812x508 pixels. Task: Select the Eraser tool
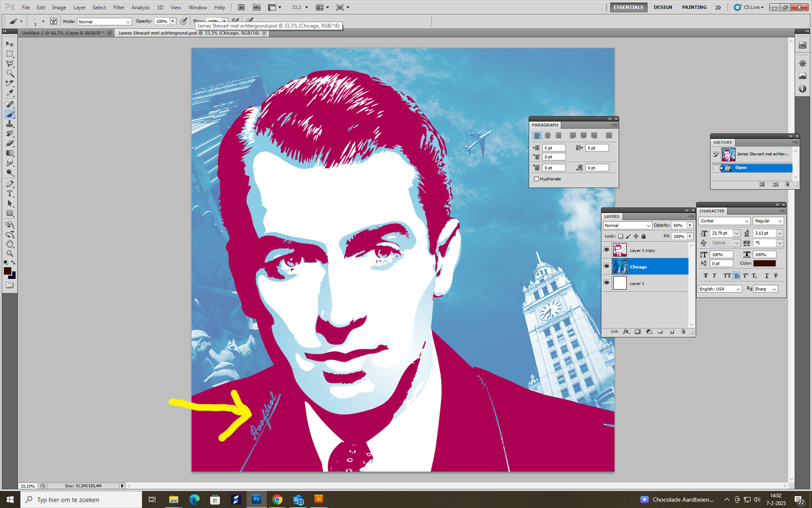10,143
